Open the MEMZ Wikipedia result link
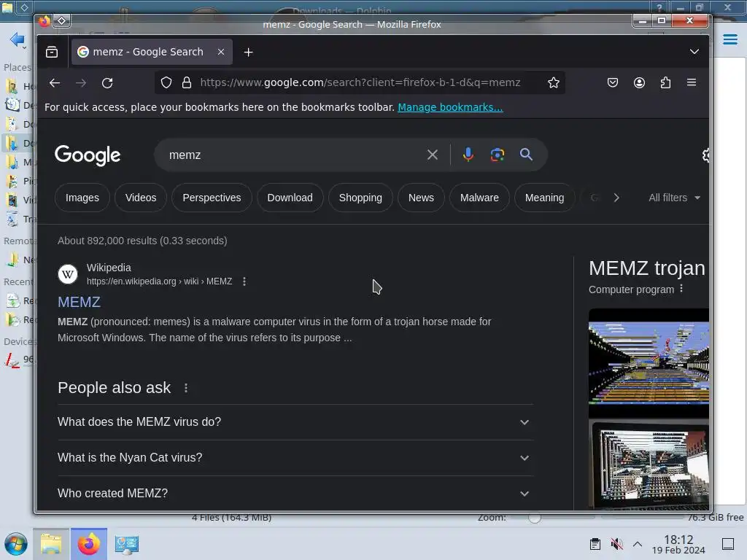 [79, 302]
